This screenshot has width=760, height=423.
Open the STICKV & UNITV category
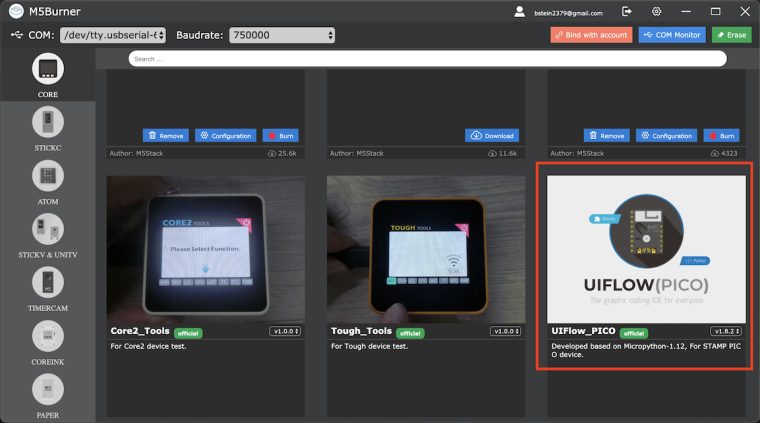pyautogui.click(x=48, y=236)
